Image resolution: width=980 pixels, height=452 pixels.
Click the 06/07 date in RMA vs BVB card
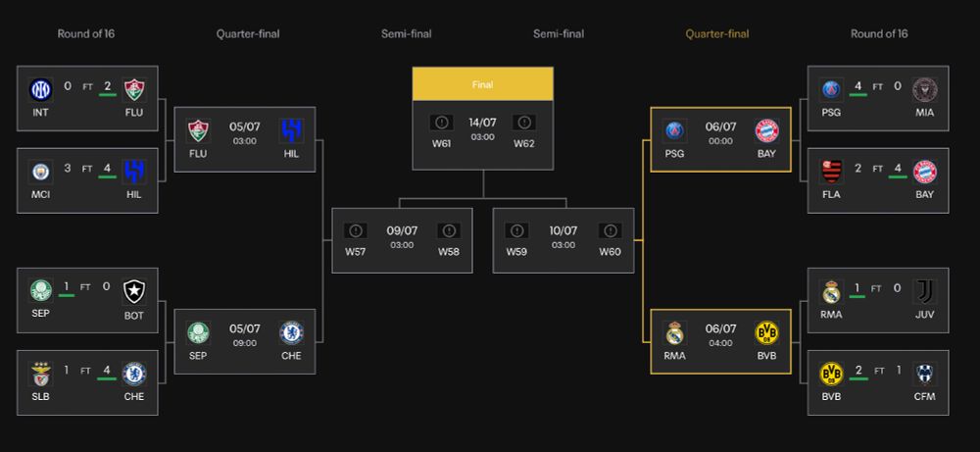pos(720,328)
